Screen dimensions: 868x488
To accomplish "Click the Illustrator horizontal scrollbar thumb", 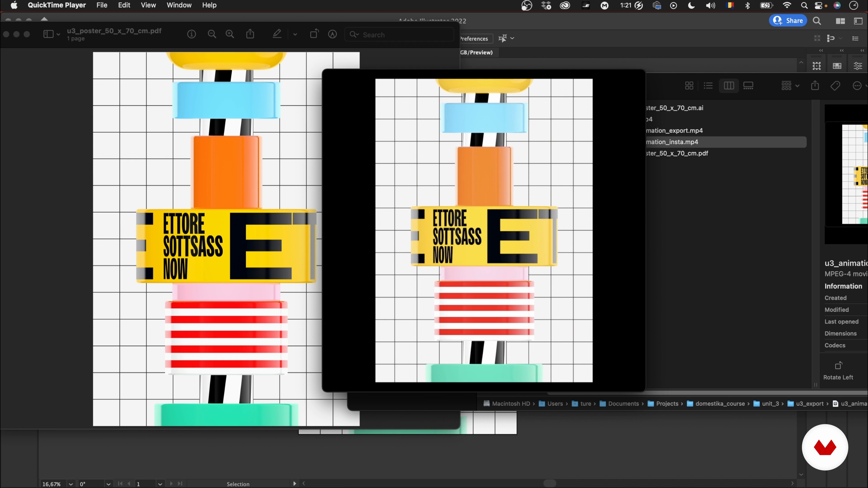I will 550,483.
